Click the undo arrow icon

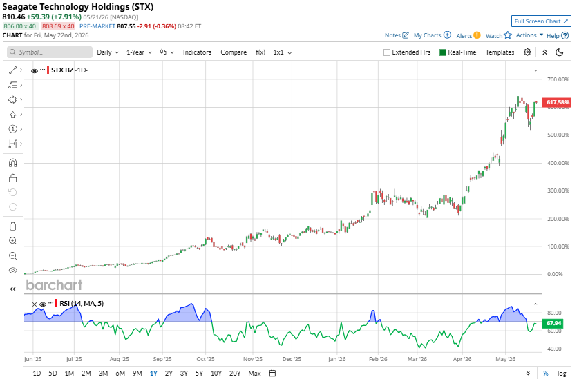[x=12, y=193]
